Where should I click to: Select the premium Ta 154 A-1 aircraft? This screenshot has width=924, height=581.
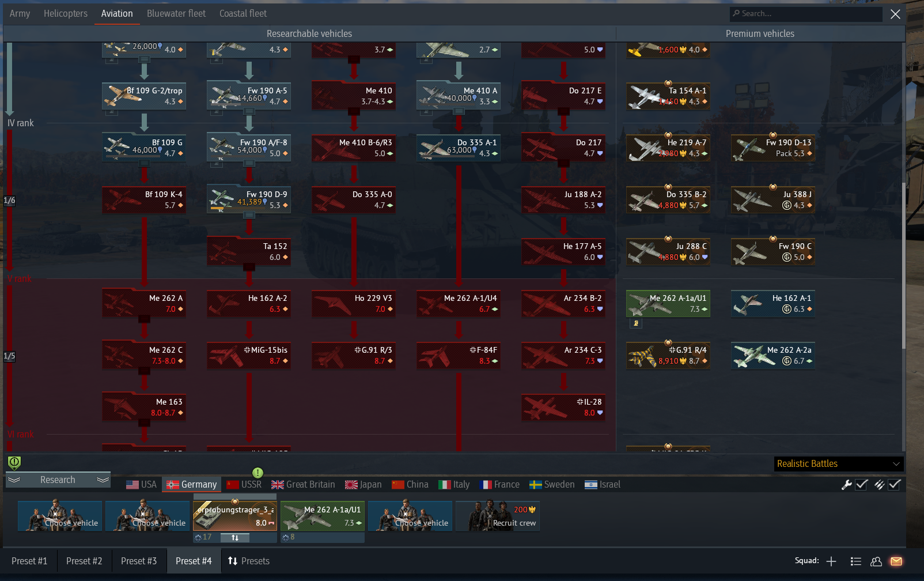[668, 96]
